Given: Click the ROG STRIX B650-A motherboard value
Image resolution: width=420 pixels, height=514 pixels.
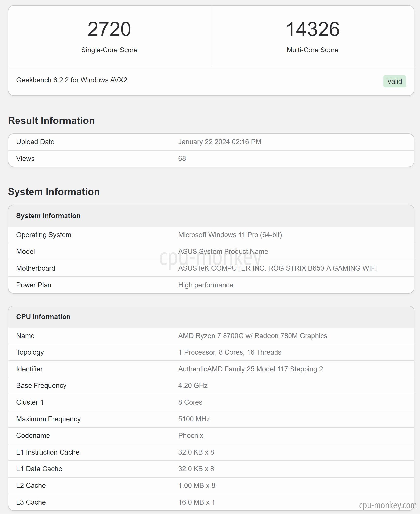Looking at the screenshot, I should point(277,268).
